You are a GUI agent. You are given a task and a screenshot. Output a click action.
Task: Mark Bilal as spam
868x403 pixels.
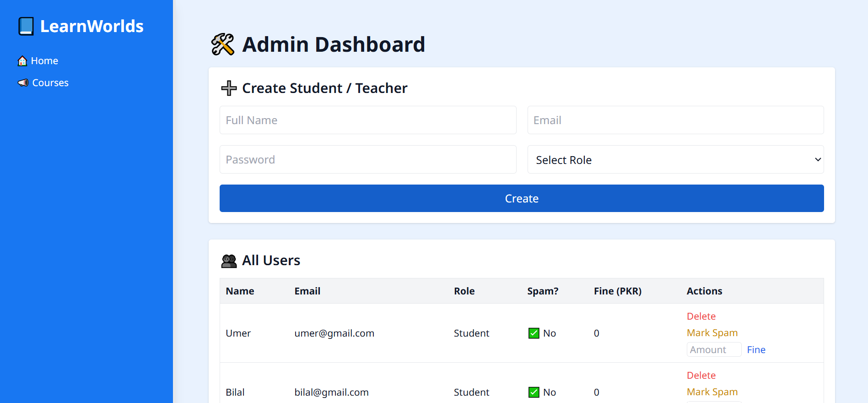click(x=712, y=392)
